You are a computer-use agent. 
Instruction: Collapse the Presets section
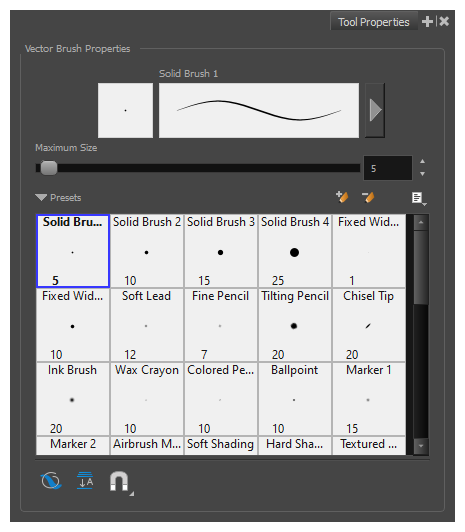pos(41,197)
